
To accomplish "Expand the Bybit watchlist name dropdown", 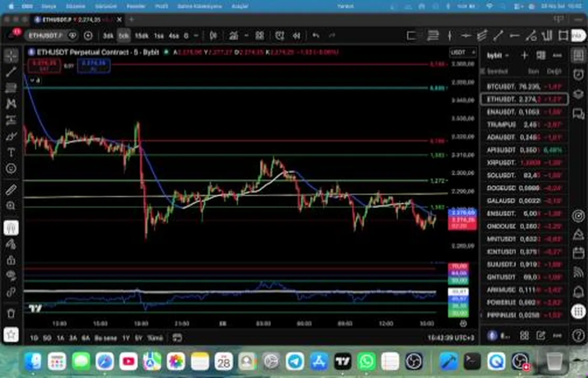I will click(x=498, y=56).
